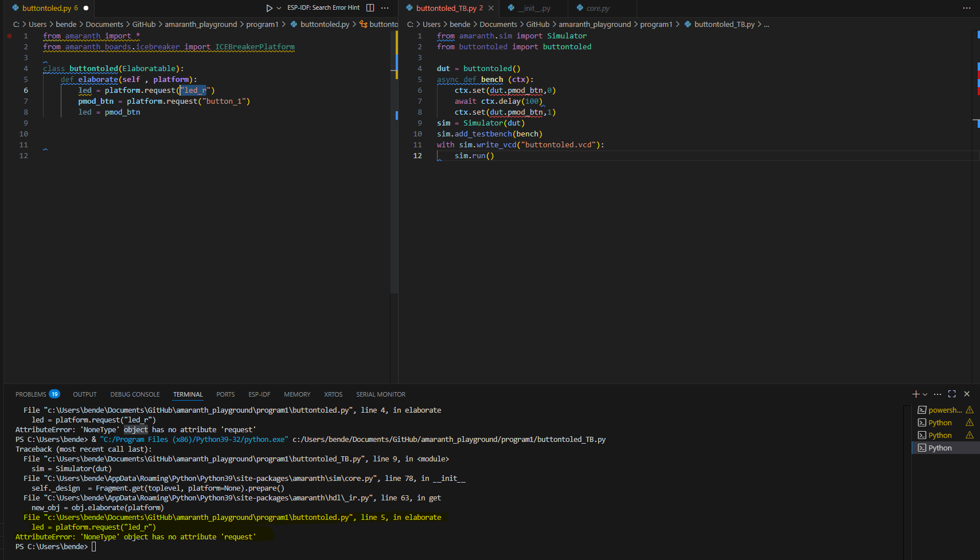Toggle breakpoint on line 1 of buttontoled.py
Viewport: 980px width, 560px height.
(x=10, y=36)
